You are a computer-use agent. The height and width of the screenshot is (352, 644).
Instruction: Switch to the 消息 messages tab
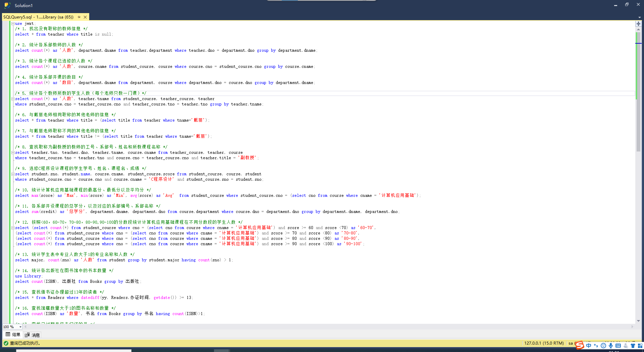click(33, 335)
